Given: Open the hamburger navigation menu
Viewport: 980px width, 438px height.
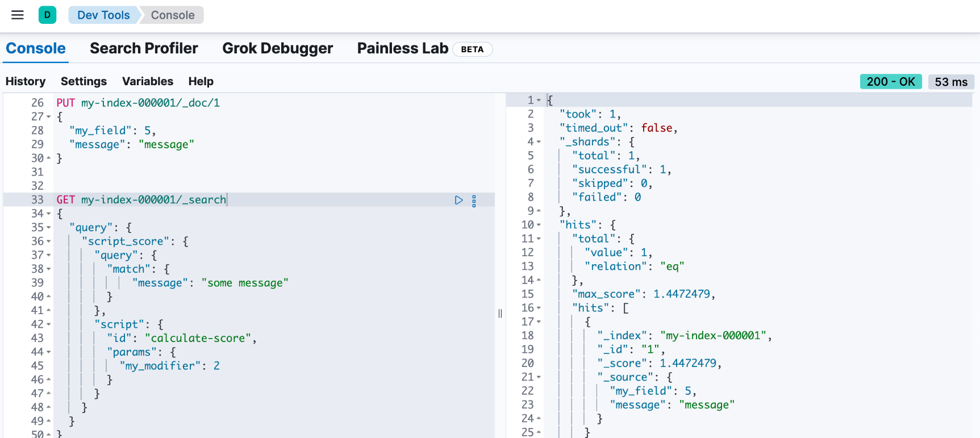Looking at the screenshot, I should pyautogui.click(x=18, y=15).
